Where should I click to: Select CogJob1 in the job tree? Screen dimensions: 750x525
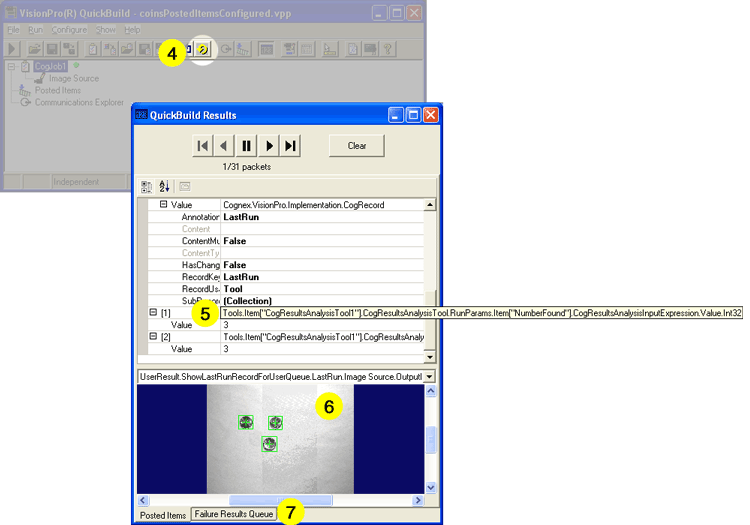point(50,66)
